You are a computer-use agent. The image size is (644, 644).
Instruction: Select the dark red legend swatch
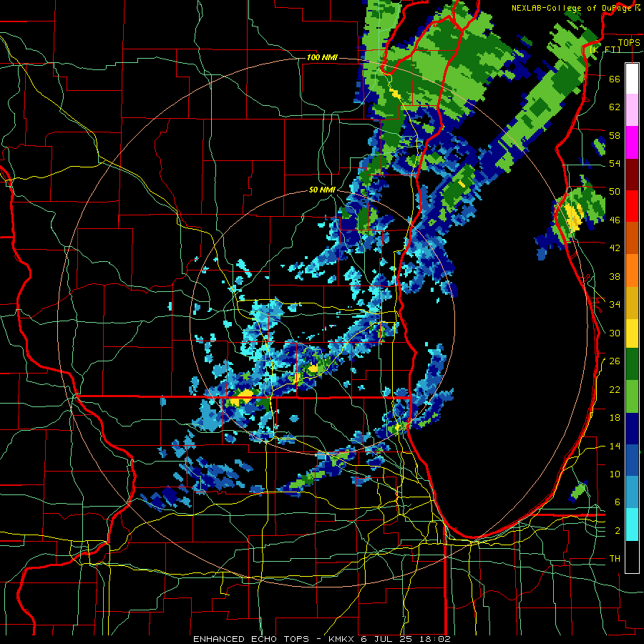[632, 174]
